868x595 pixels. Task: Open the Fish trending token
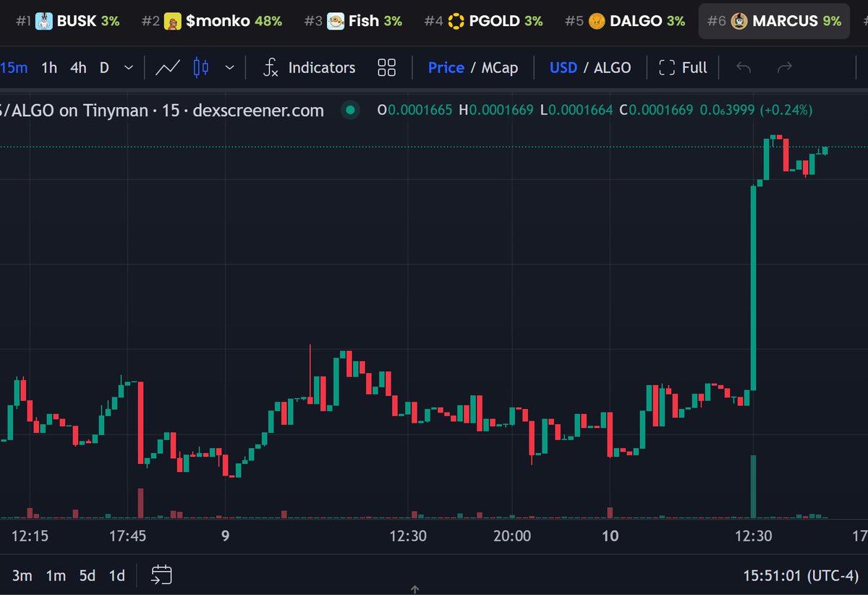click(352, 21)
